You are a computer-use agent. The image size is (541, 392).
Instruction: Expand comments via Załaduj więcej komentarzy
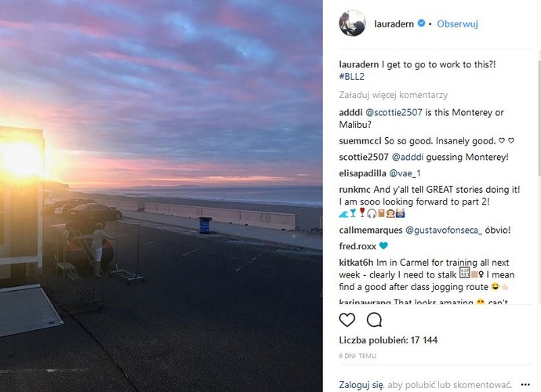pyautogui.click(x=391, y=94)
